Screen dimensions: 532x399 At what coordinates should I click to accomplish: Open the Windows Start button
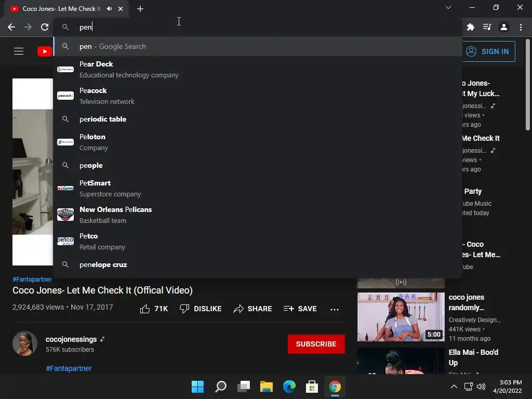(x=197, y=387)
